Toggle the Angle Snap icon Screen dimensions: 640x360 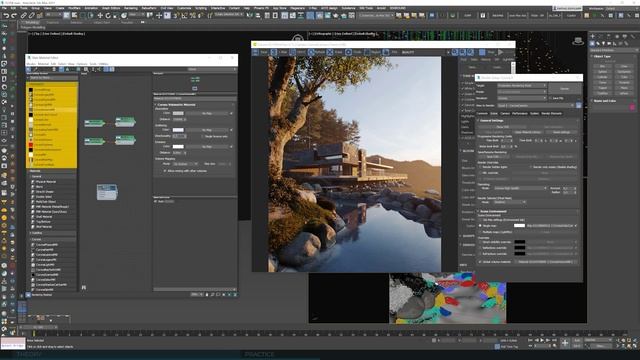click(184, 16)
